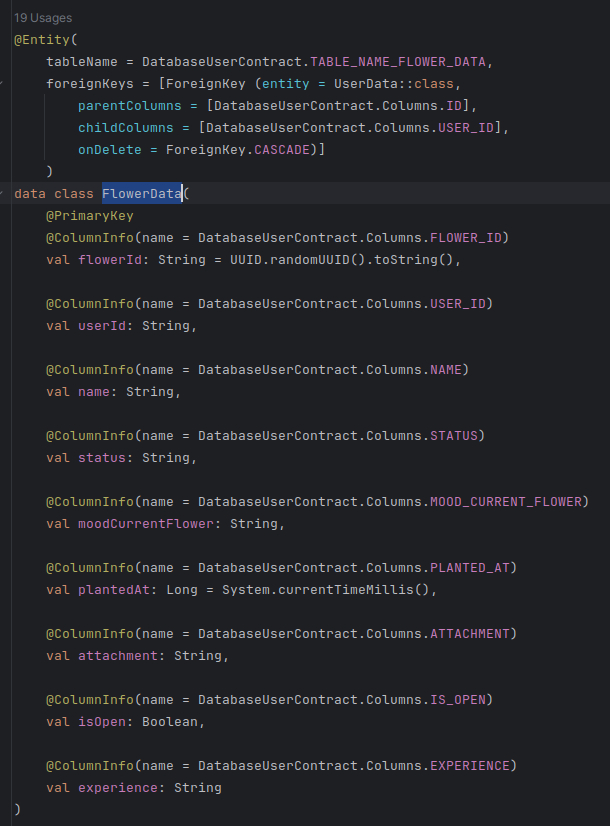The width and height of the screenshot is (610, 826).
Task: Click the highlighted FlowerData class name
Action: tap(141, 194)
